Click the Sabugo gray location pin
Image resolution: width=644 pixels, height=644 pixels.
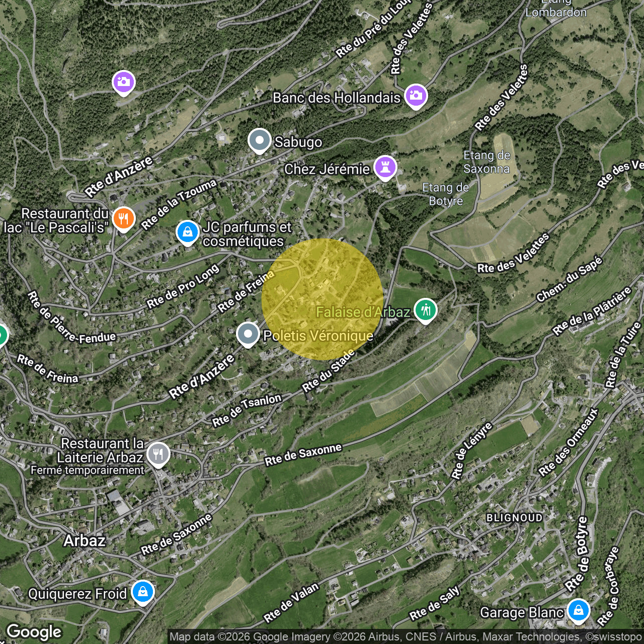260,140
